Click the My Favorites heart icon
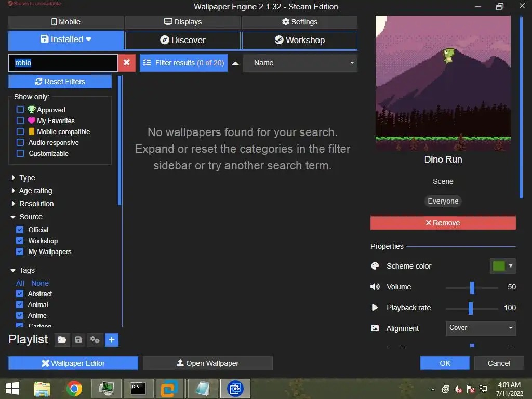This screenshot has width=532, height=399. pyautogui.click(x=32, y=121)
